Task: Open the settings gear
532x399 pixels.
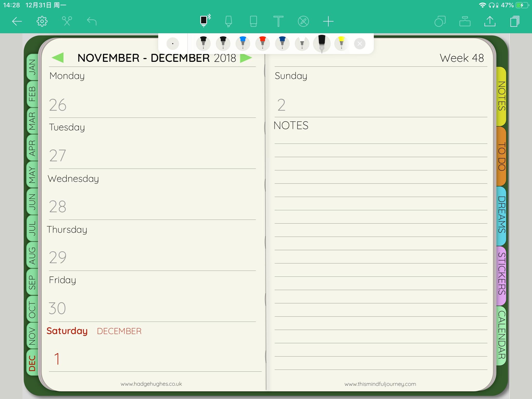Action: coord(42,21)
